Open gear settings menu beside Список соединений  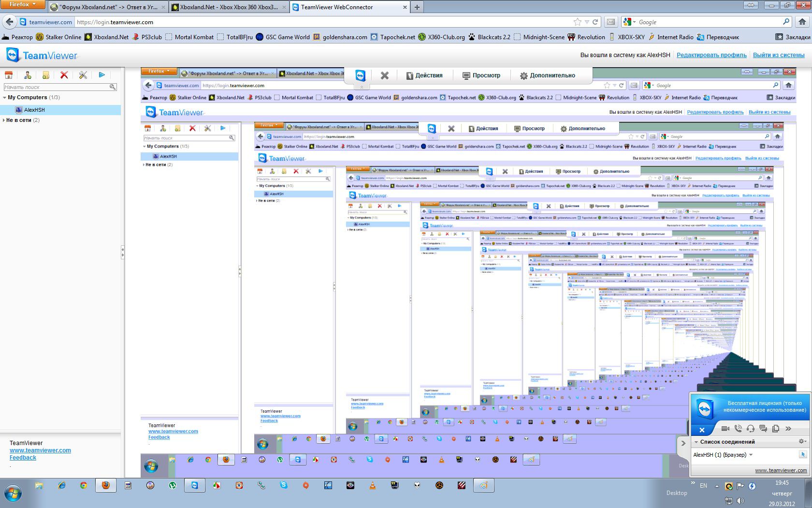(x=802, y=441)
